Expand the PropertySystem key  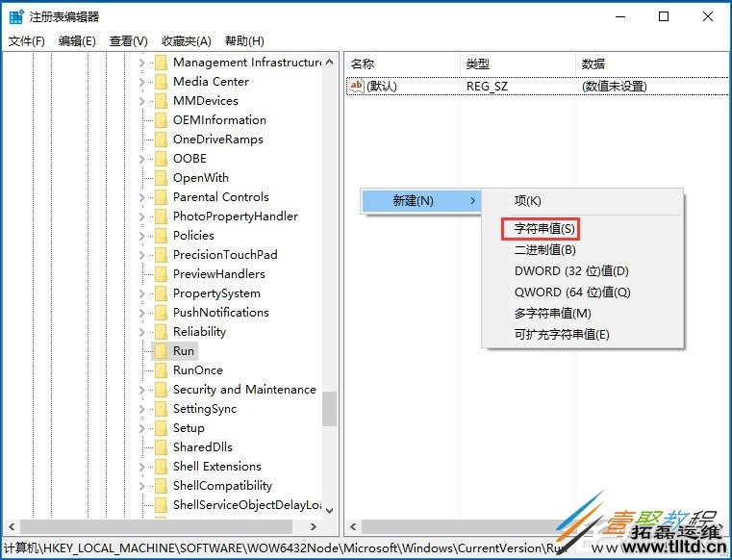[x=142, y=293]
